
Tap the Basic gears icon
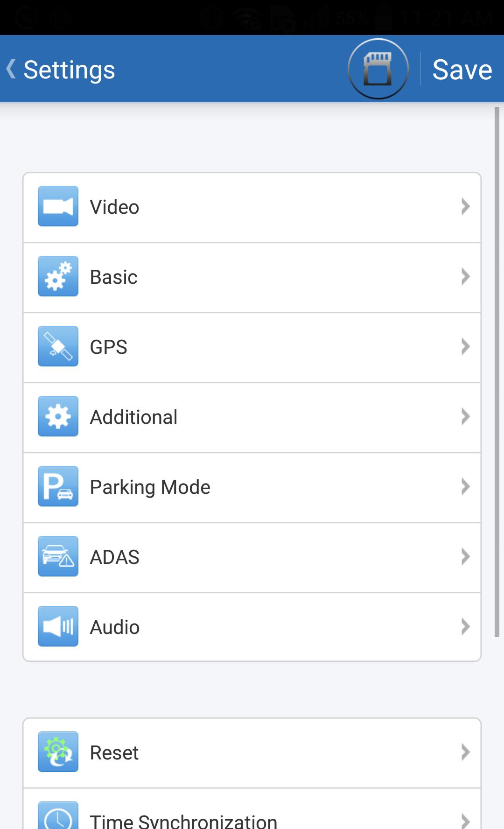(x=58, y=276)
